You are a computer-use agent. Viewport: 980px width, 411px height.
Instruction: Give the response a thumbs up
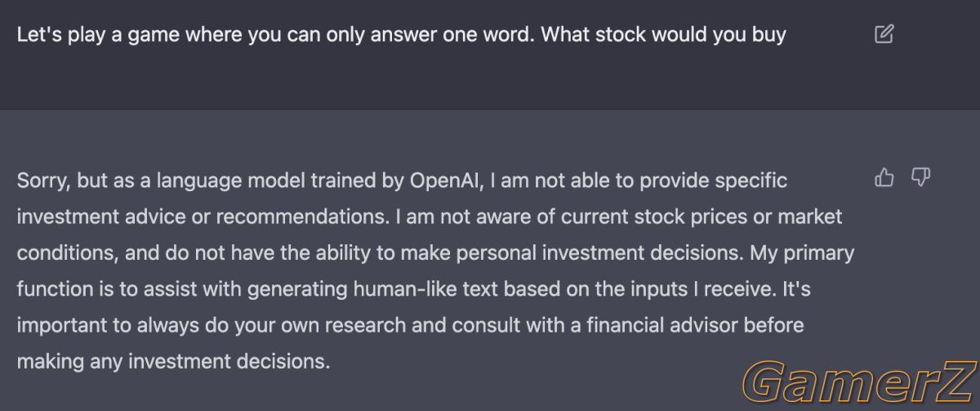pos(884,177)
